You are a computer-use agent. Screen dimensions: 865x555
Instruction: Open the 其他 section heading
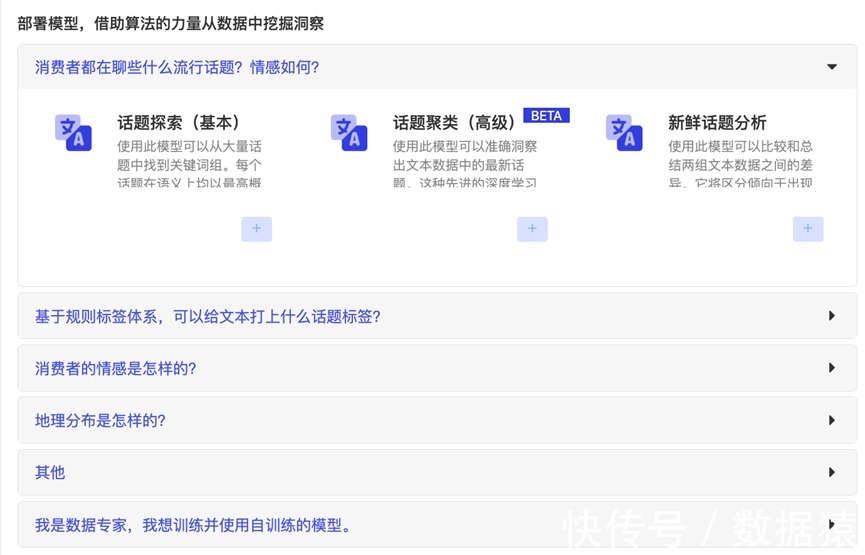coord(50,472)
